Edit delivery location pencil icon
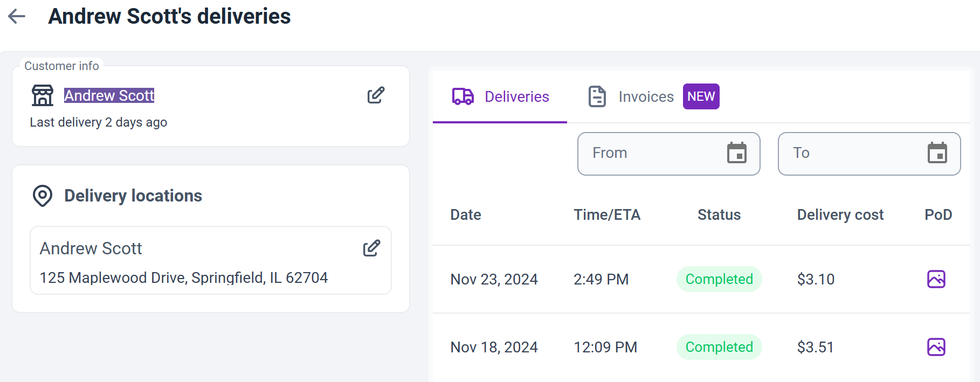This screenshot has height=382, width=980. (371, 248)
